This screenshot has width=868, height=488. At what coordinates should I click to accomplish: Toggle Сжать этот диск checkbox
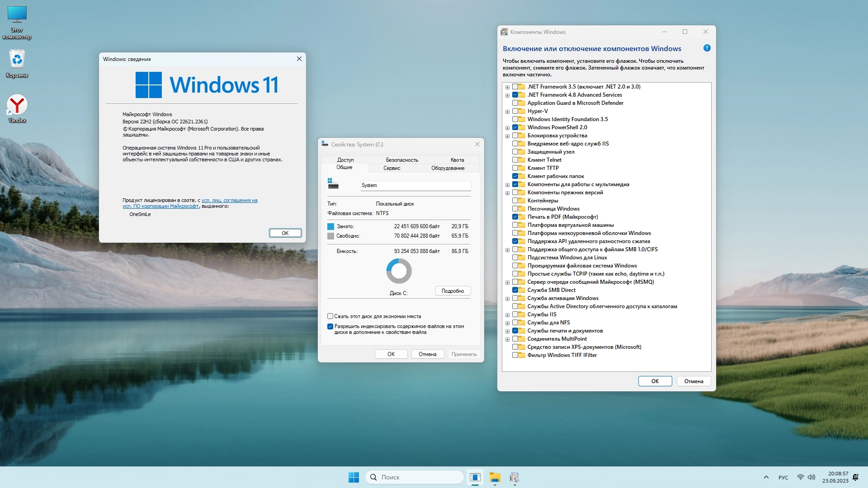[x=330, y=316]
